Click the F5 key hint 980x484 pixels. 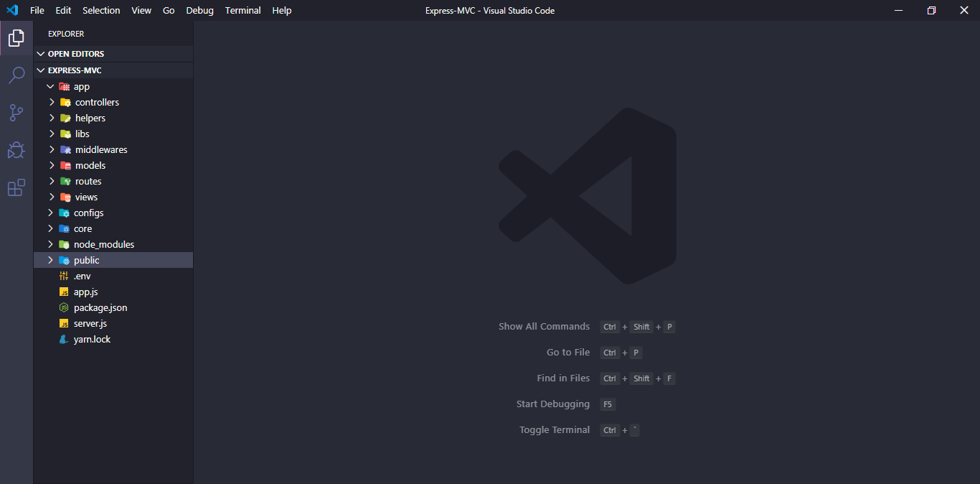pyautogui.click(x=608, y=404)
